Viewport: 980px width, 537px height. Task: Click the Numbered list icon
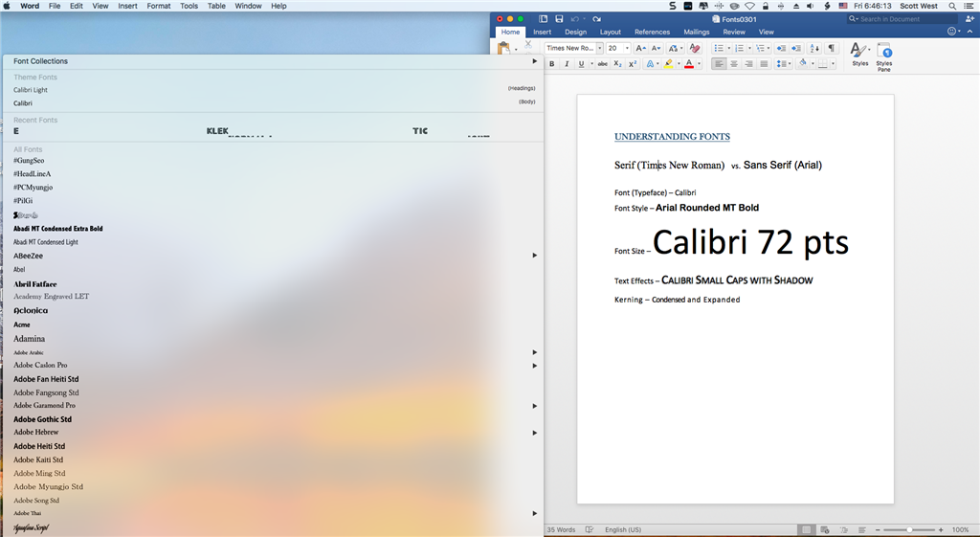tap(740, 48)
